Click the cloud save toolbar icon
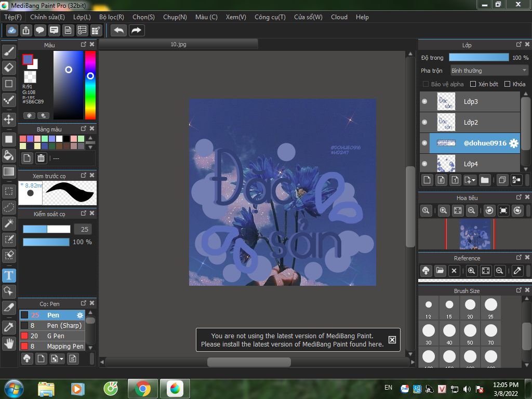The image size is (532, 399). 12,31
